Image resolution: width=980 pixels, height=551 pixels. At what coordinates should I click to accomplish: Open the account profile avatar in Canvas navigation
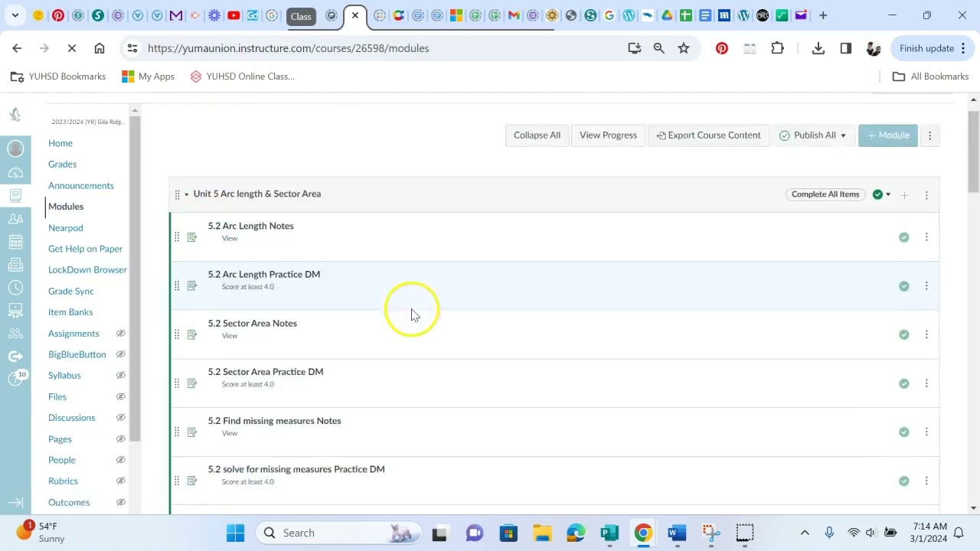click(x=15, y=148)
